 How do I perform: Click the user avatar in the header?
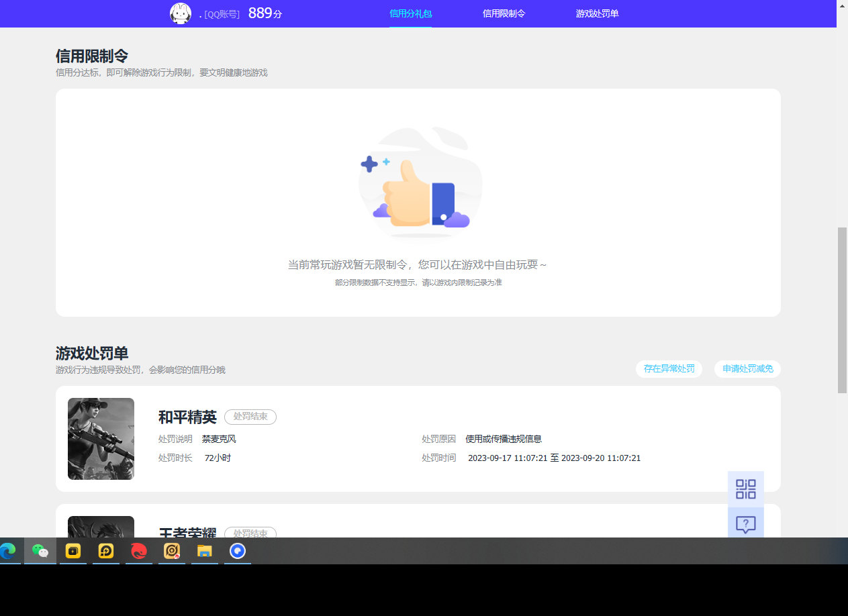pos(181,13)
